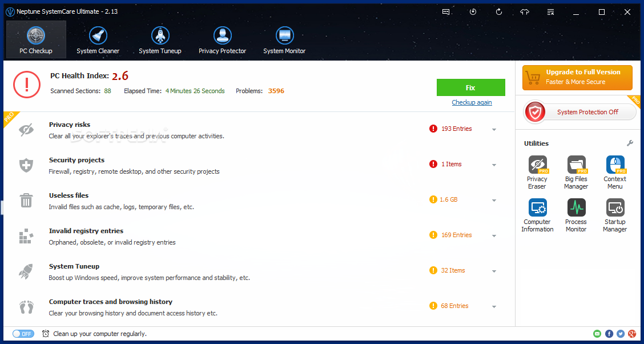
Task: Click the alarm clock schedule icon
Action: tap(46, 334)
